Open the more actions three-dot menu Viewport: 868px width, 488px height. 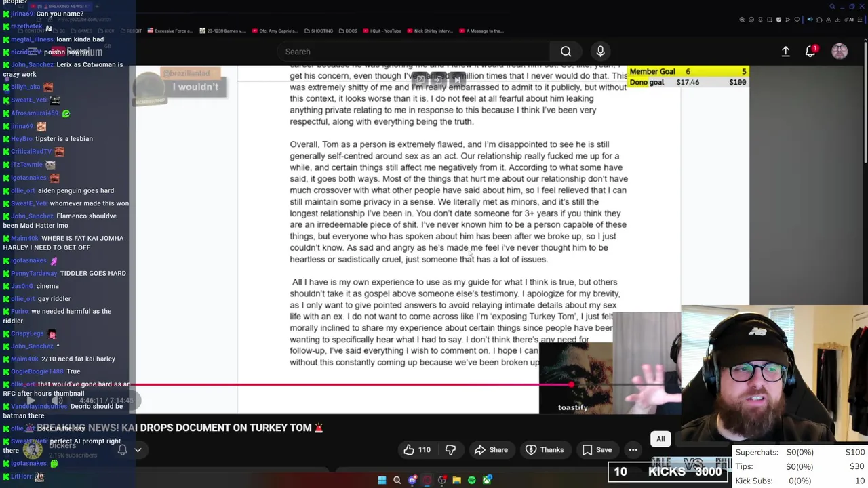pyautogui.click(x=633, y=450)
